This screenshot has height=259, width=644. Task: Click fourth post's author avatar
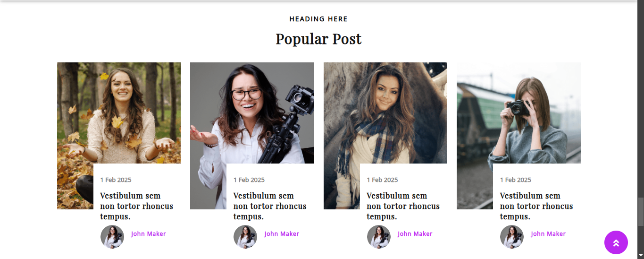[x=512, y=237]
